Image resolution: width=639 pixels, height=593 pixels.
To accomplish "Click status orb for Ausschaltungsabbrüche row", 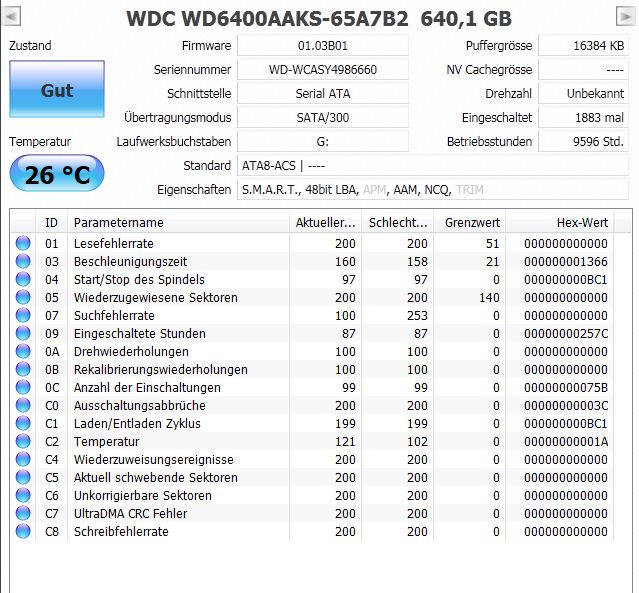I will 23,405.
